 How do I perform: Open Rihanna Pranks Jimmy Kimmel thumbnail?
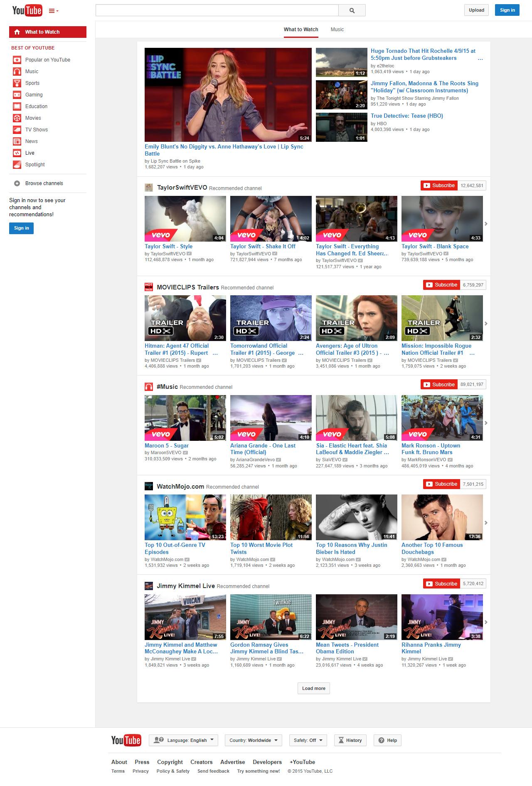click(442, 617)
